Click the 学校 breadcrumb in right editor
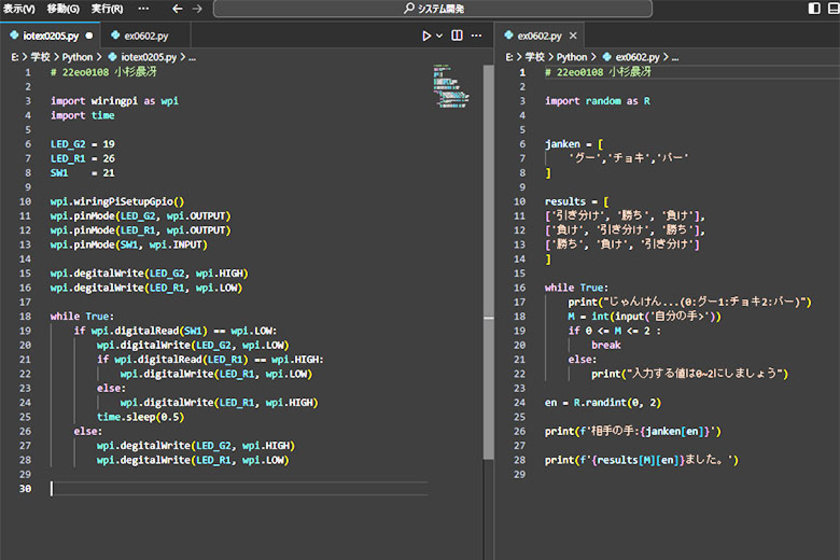840x560 pixels. point(535,57)
